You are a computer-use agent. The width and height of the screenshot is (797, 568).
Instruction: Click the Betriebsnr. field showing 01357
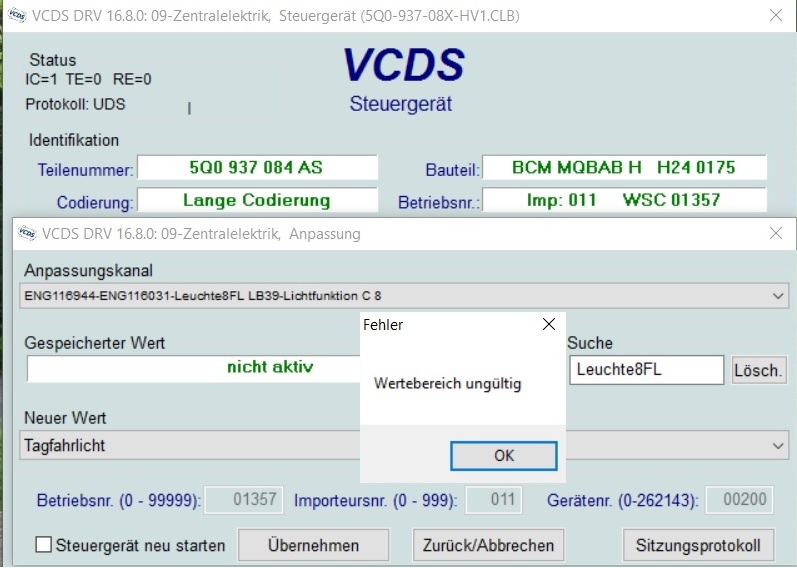point(243,500)
